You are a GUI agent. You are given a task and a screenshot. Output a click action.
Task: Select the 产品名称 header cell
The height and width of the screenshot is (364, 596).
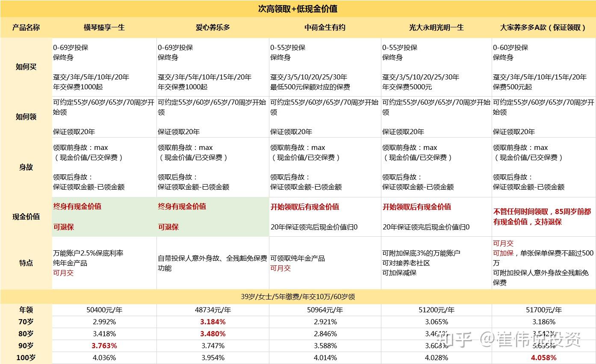click(26, 27)
